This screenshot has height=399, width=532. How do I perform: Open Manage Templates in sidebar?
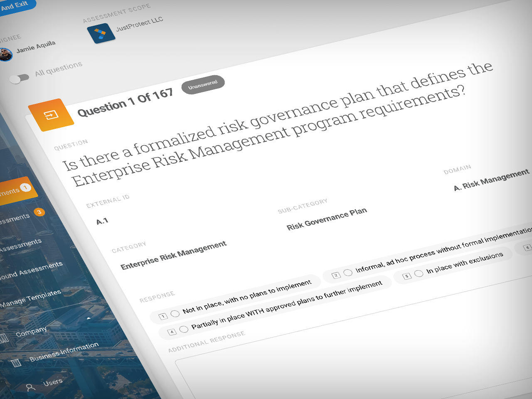pos(30,298)
